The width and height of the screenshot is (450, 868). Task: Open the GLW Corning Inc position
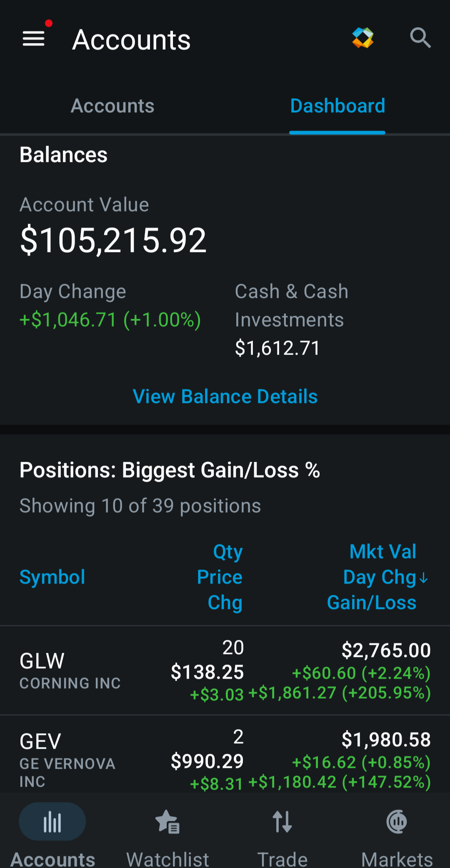(x=225, y=670)
